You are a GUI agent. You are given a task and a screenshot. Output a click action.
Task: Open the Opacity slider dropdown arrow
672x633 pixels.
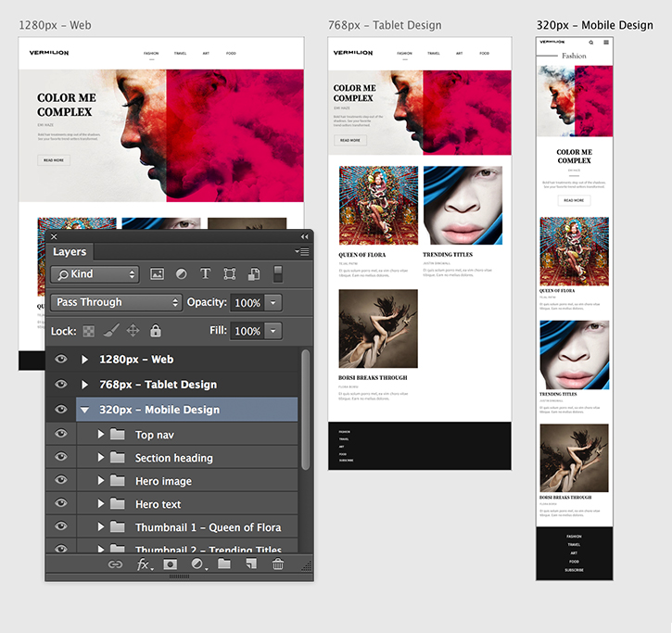click(273, 302)
